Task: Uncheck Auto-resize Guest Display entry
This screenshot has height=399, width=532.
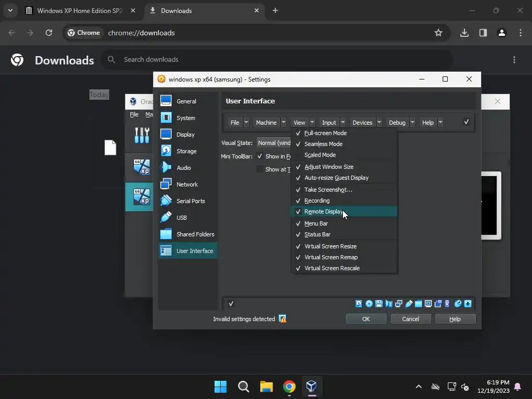Action: pos(344,178)
